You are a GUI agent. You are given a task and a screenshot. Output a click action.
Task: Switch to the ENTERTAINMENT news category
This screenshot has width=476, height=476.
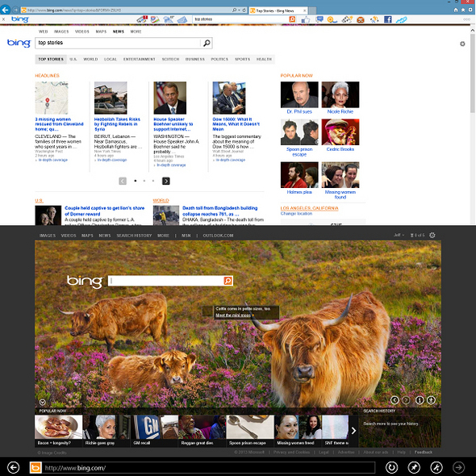[139, 60]
